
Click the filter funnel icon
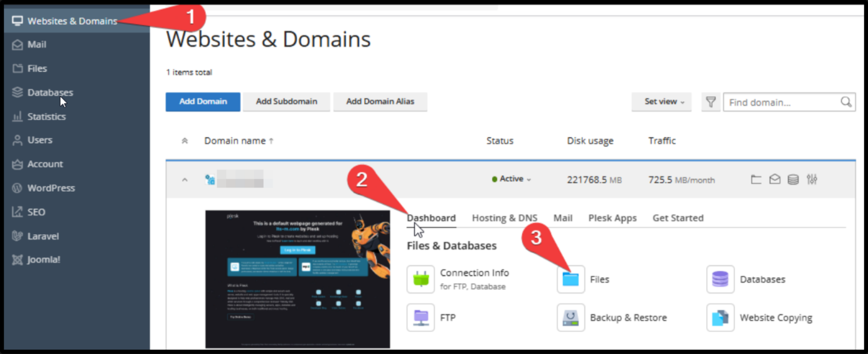point(711,102)
